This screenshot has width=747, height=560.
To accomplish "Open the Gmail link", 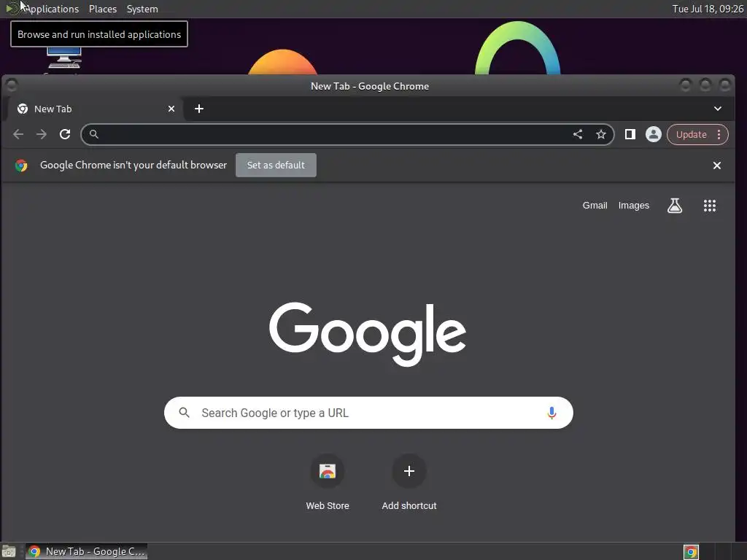I will [x=595, y=205].
